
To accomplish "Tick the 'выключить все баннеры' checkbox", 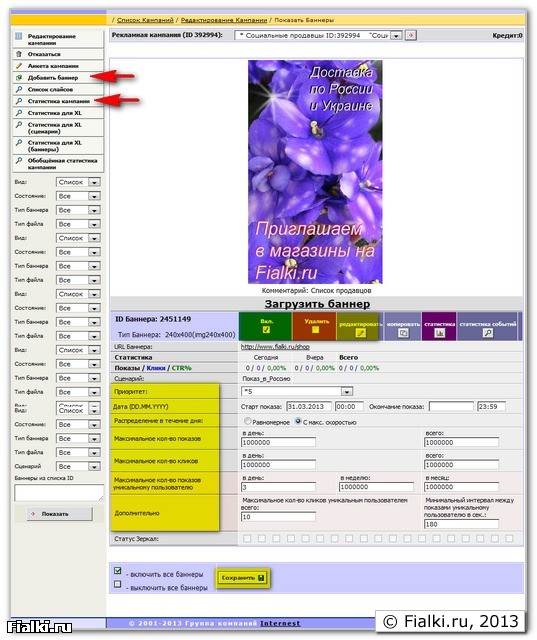I will tap(118, 584).
